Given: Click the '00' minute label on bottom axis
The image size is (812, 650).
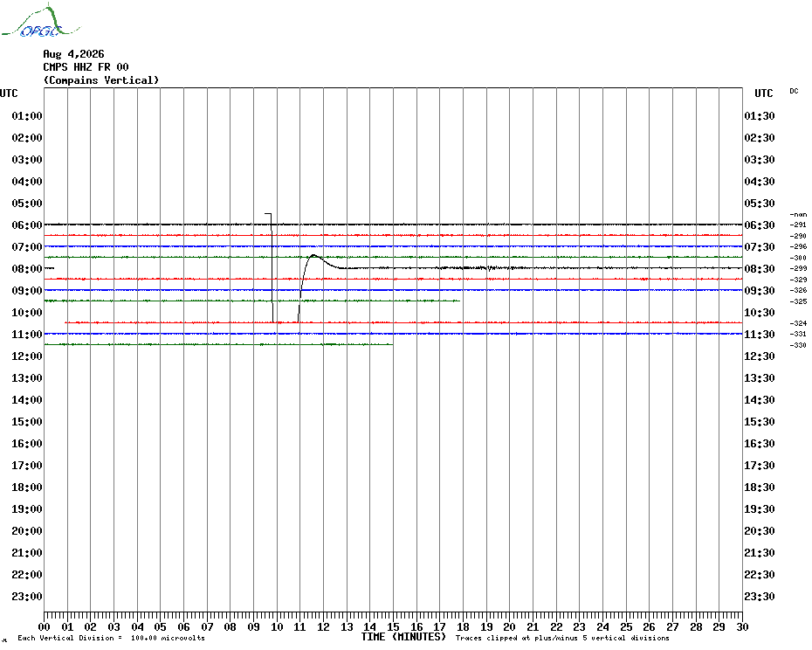Looking at the screenshot, I should [45, 626].
